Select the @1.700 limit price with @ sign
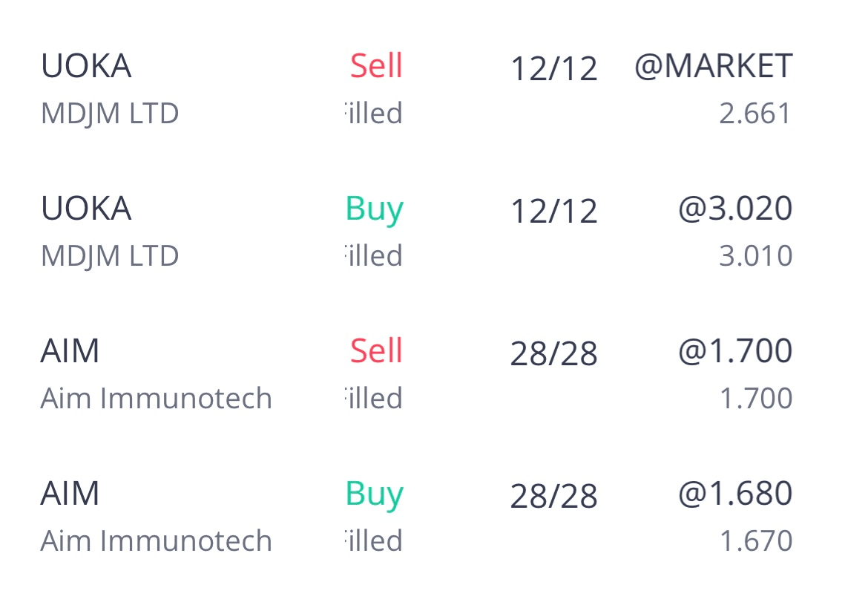The image size is (868, 608). pos(734,351)
